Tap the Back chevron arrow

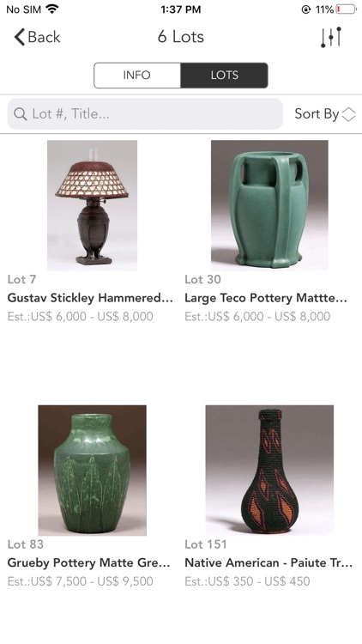coord(19,37)
